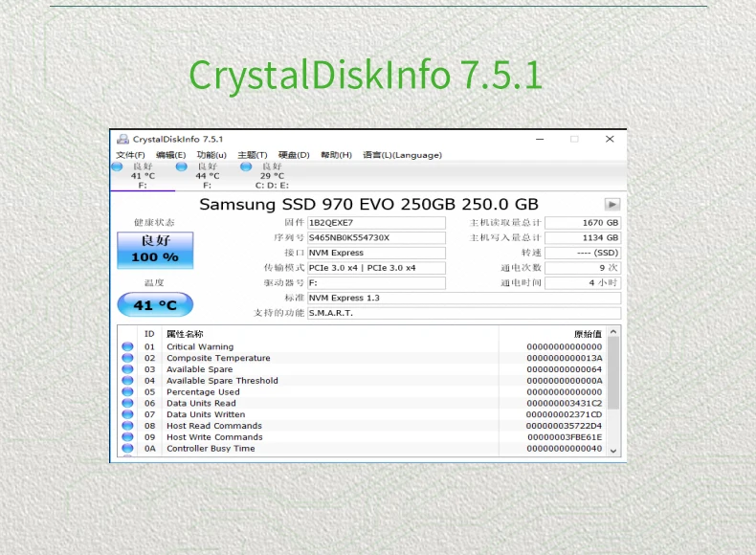756x555 pixels.
Task: Select the Percentage Used attribute name
Action: click(x=203, y=392)
